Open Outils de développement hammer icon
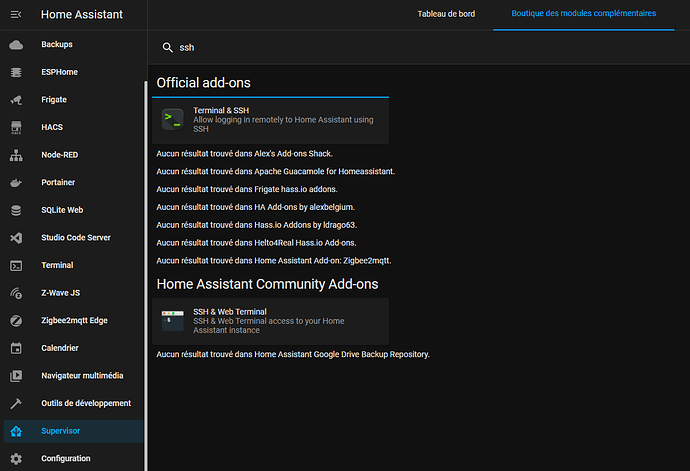Image resolution: width=690 pixels, height=471 pixels. coord(16,404)
